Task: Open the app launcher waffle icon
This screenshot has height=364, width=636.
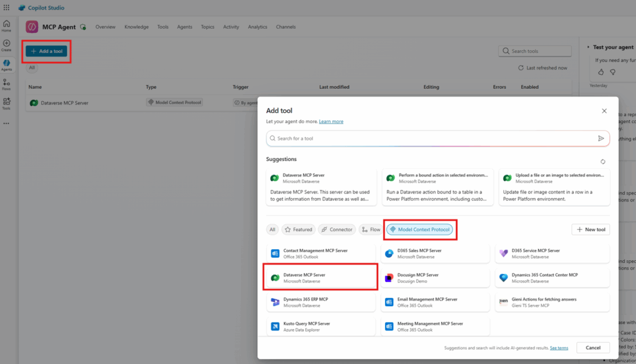Action: 6,7
